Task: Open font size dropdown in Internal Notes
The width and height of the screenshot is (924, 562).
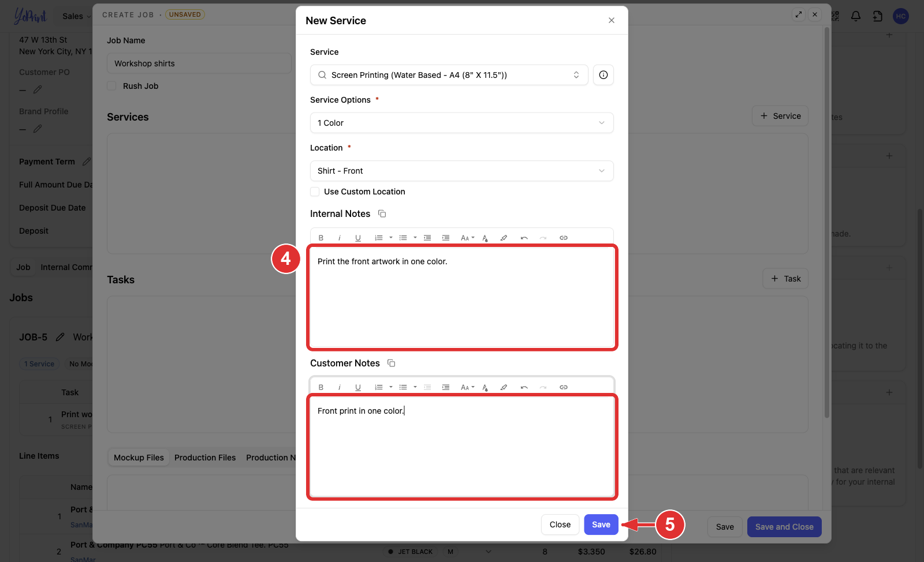Action: click(x=467, y=238)
